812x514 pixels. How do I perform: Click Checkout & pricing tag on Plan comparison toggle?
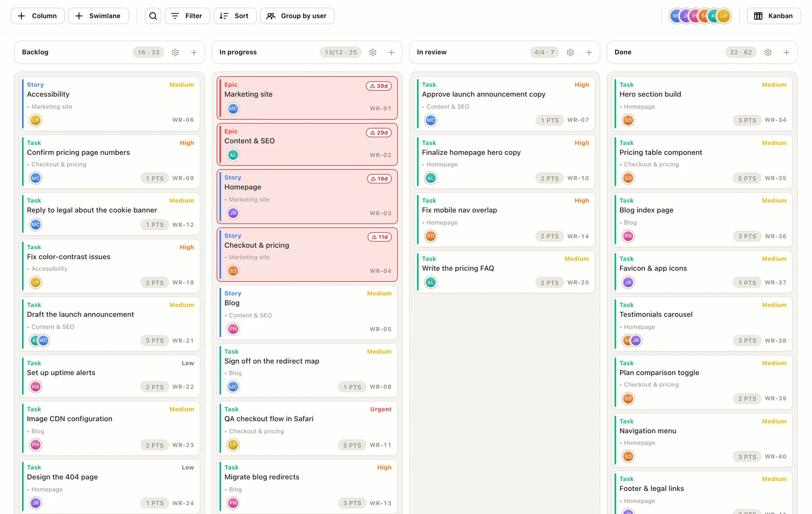[x=651, y=385]
